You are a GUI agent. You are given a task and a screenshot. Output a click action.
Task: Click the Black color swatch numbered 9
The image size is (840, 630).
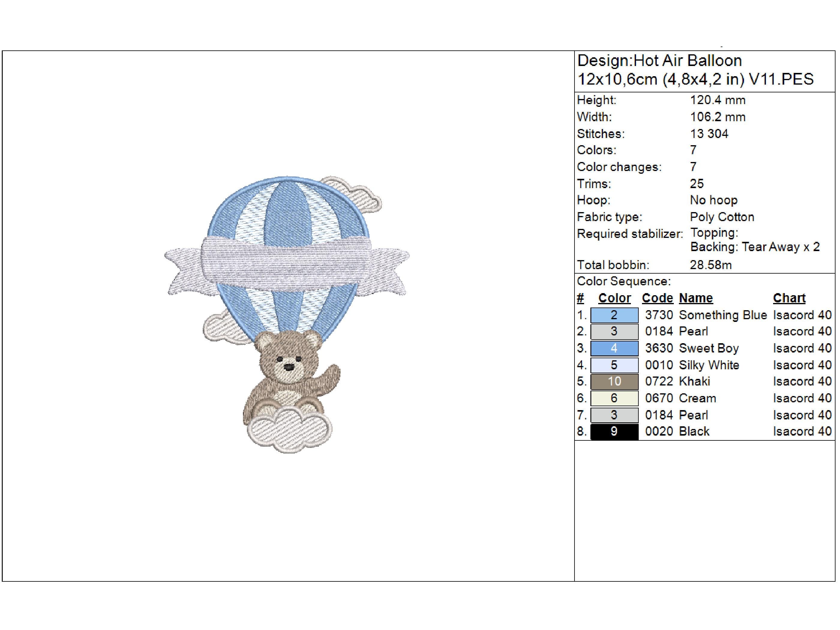point(614,431)
